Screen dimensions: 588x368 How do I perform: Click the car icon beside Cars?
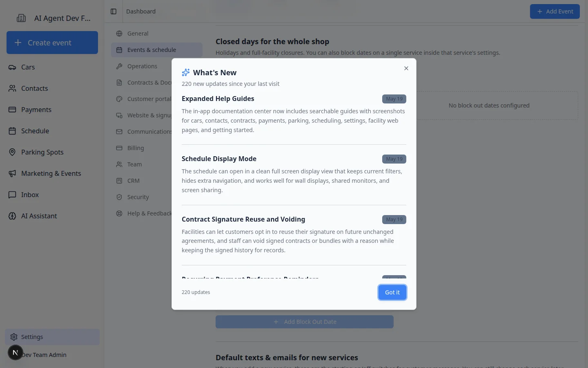click(12, 67)
